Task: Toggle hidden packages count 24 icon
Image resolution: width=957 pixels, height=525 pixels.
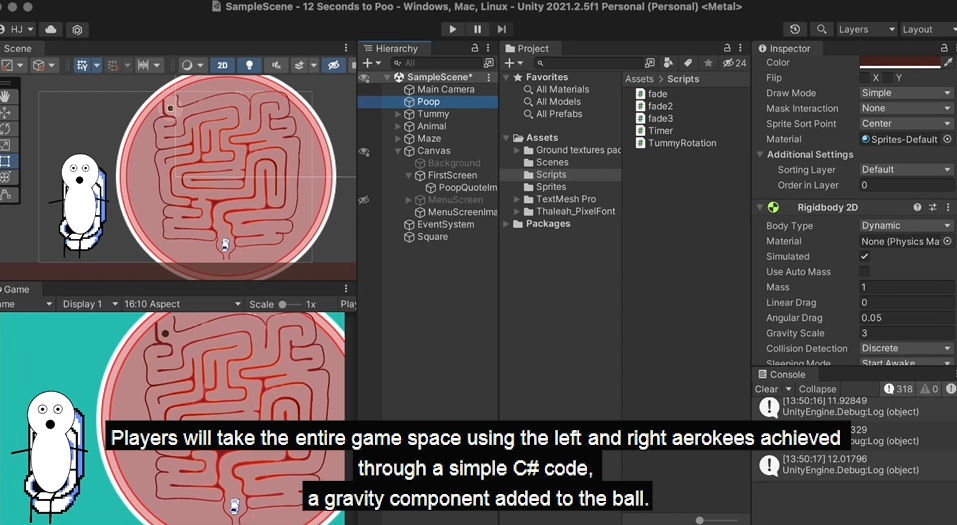Action: pyautogui.click(x=734, y=63)
